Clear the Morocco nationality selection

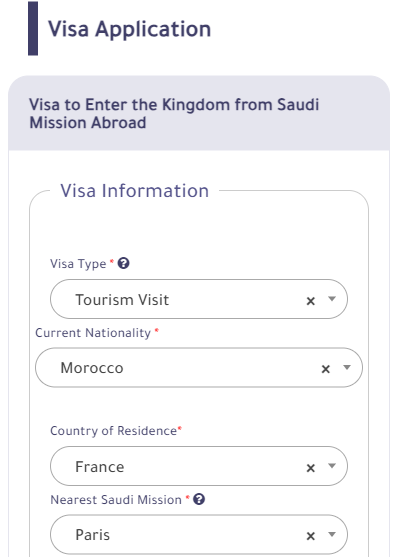pos(326,369)
